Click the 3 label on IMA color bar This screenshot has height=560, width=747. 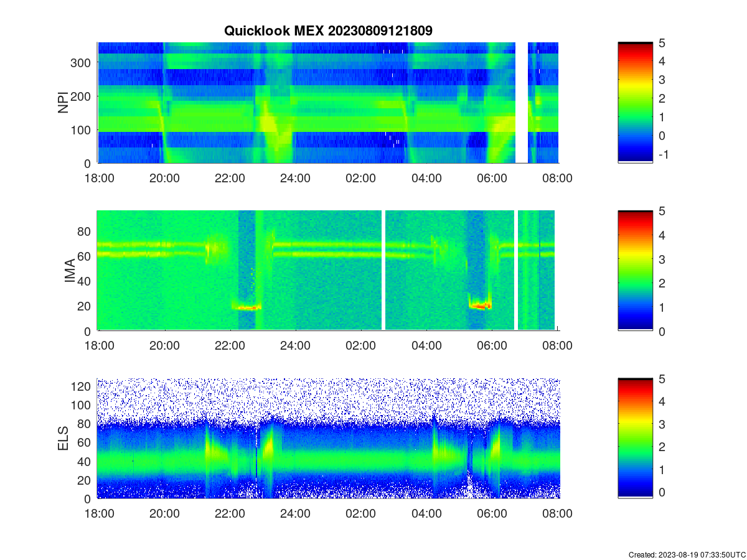[662, 259]
